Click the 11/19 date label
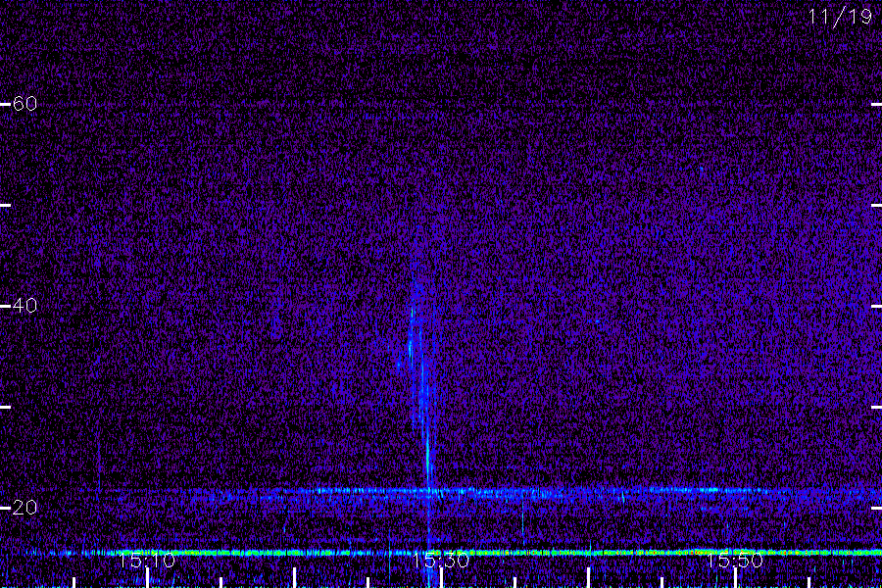Viewport: 882px width, 588px height. tap(840, 17)
